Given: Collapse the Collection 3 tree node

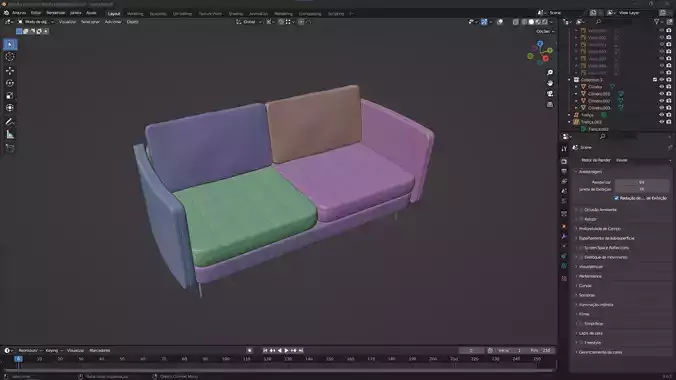Looking at the screenshot, I should click(x=570, y=80).
